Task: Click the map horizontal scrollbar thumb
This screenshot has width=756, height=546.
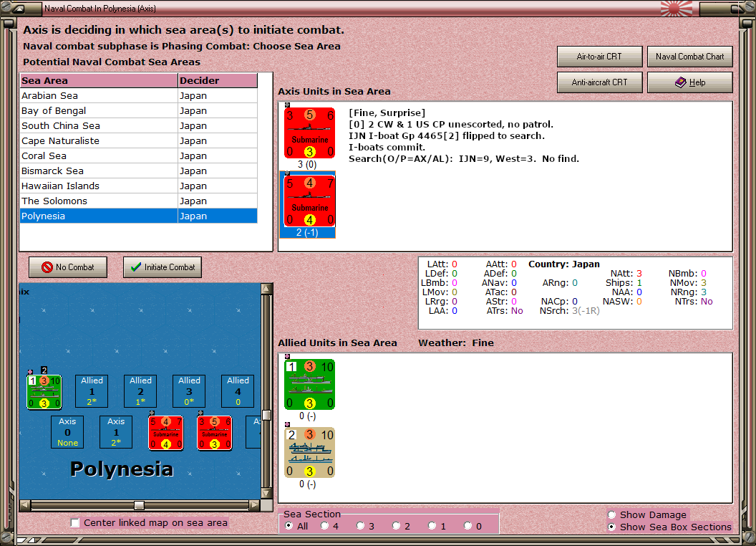Action: point(139,505)
